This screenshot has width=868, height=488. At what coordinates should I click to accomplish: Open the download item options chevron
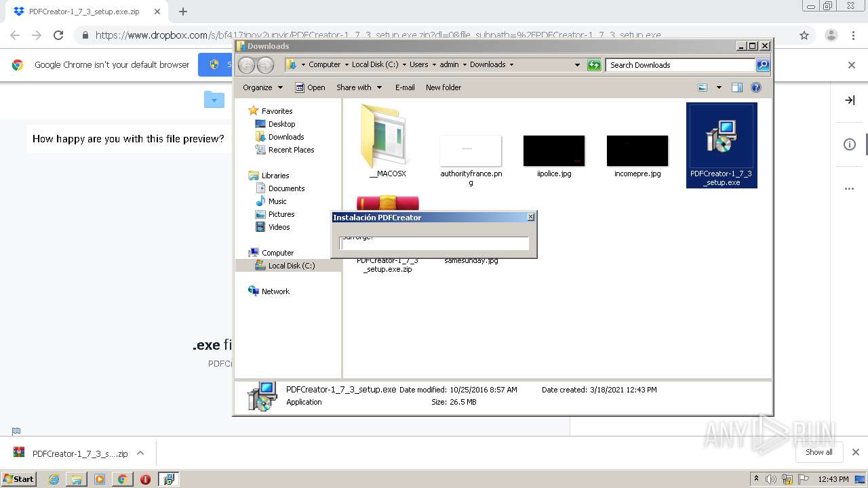140,453
